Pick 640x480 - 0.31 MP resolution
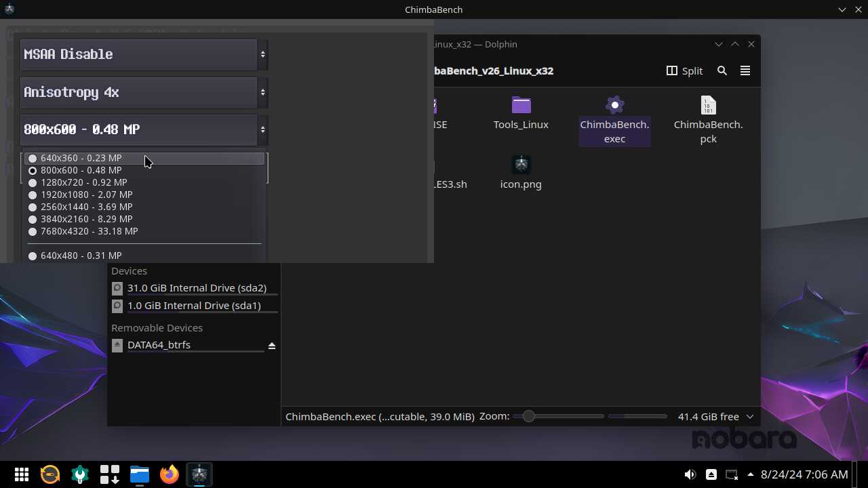Image resolution: width=868 pixels, height=488 pixels. pos(144,256)
